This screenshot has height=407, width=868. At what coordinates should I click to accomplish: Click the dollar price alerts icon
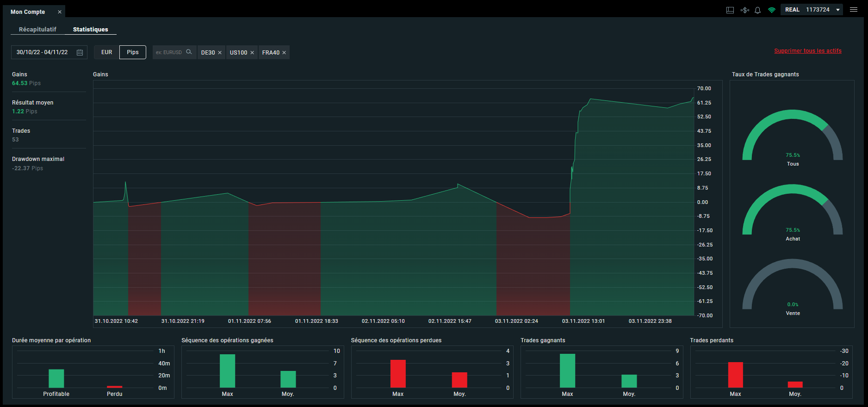[x=744, y=10]
